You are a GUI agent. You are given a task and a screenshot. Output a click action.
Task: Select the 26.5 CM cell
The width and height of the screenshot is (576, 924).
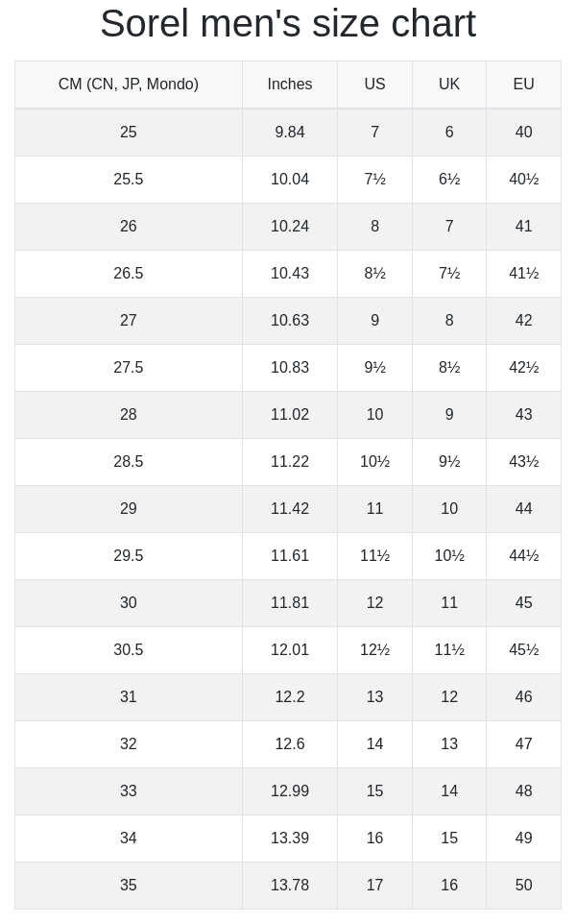point(129,274)
